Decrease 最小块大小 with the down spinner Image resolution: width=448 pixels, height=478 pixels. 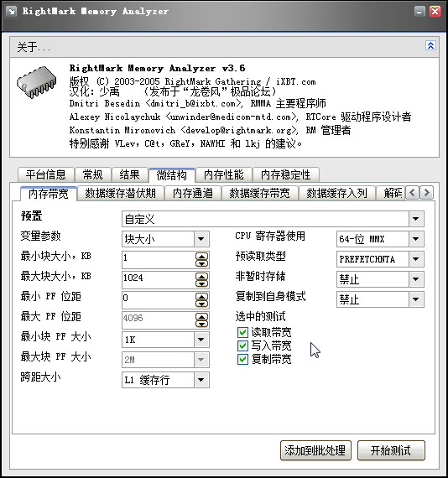click(202, 263)
